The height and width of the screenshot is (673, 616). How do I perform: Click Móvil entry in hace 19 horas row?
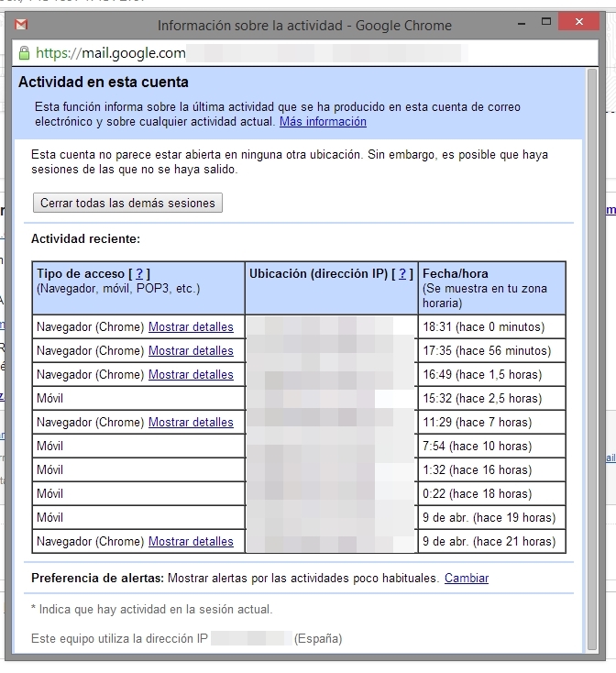tap(49, 518)
